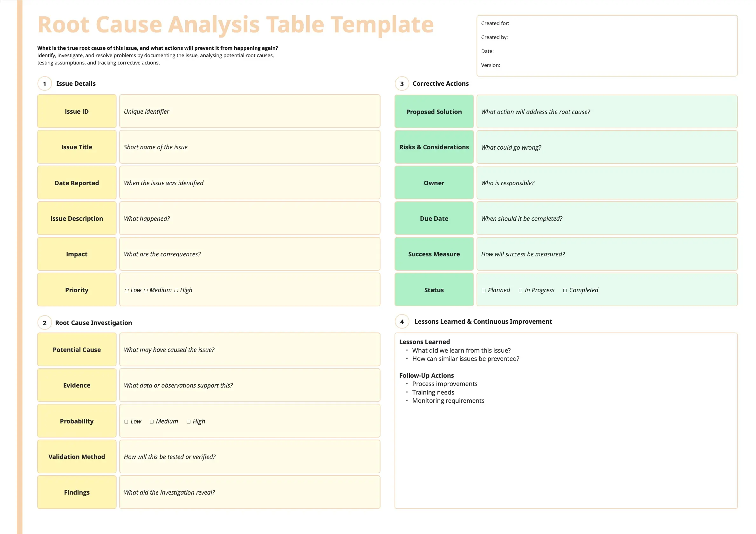Screen dimensions: 756x534
Task: Click the Root Cause Analysis Table Template title
Action: coord(236,25)
